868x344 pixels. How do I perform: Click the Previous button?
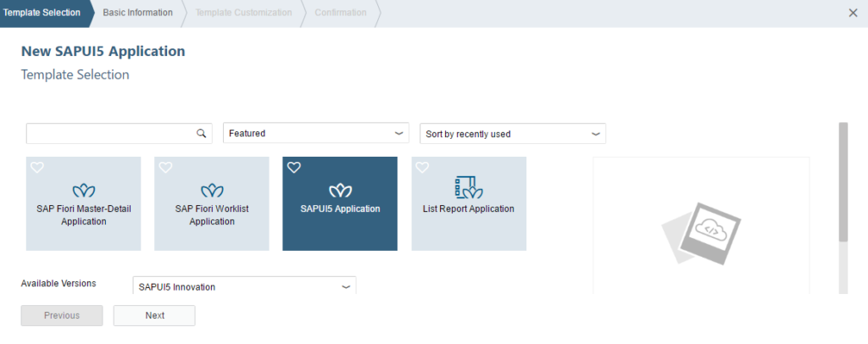point(62,315)
